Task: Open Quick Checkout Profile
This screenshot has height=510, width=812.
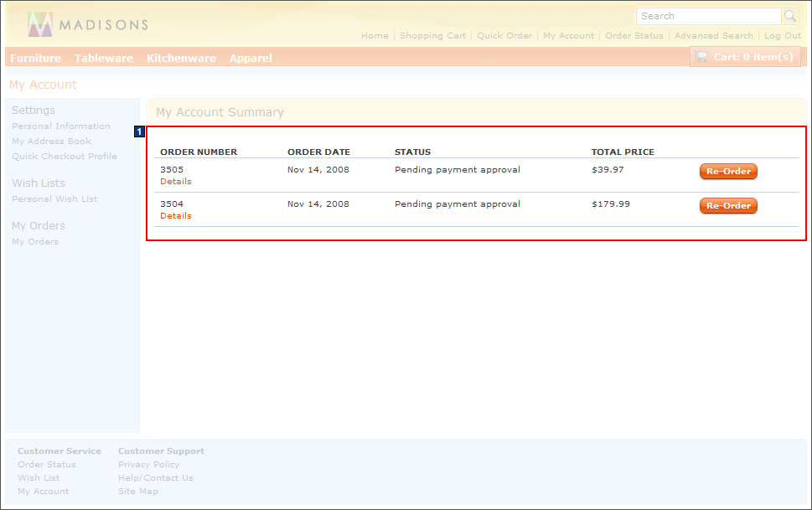Action: click(65, 157)
